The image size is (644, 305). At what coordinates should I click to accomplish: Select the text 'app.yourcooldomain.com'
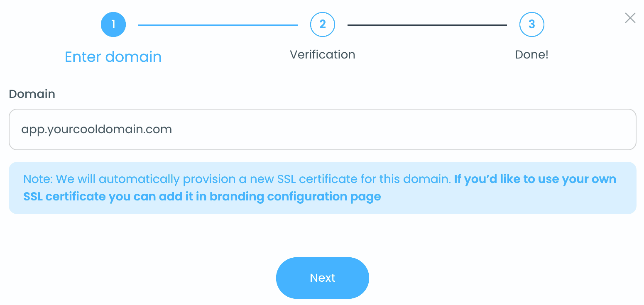pos(96,129)
